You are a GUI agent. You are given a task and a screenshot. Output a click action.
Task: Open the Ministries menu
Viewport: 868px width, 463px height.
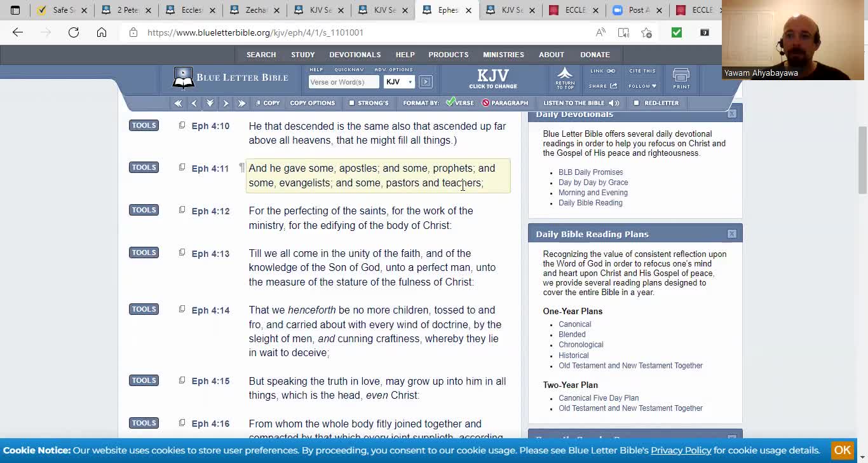click(x=503, y=55)
